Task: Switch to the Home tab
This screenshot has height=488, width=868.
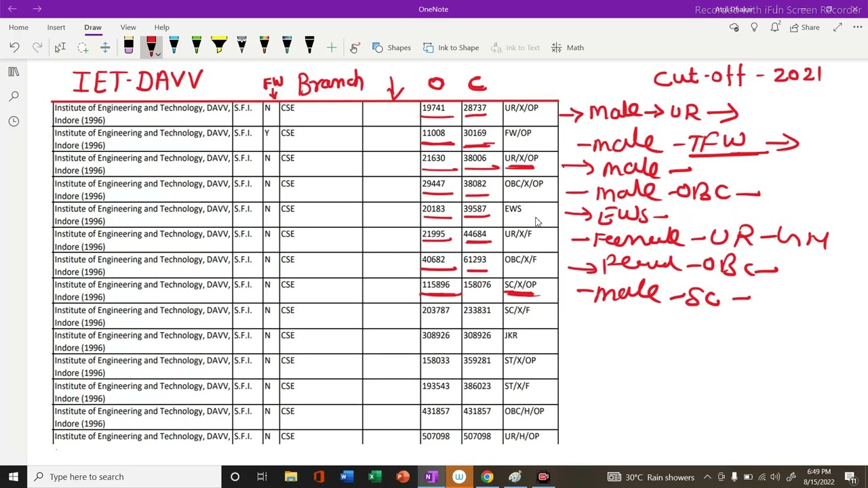Action: coord(18,27)
